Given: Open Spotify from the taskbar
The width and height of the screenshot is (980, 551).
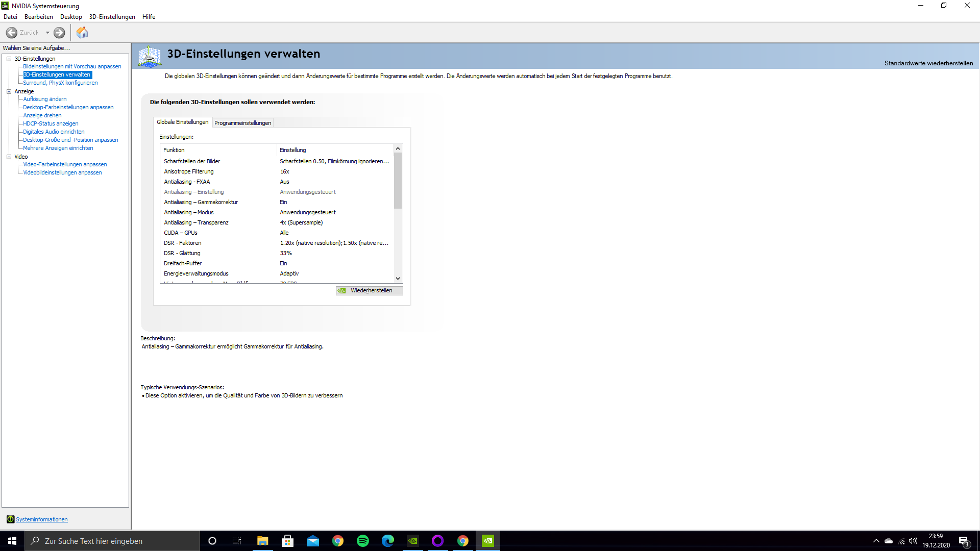Looking at the screenshot, I should 363,541.
